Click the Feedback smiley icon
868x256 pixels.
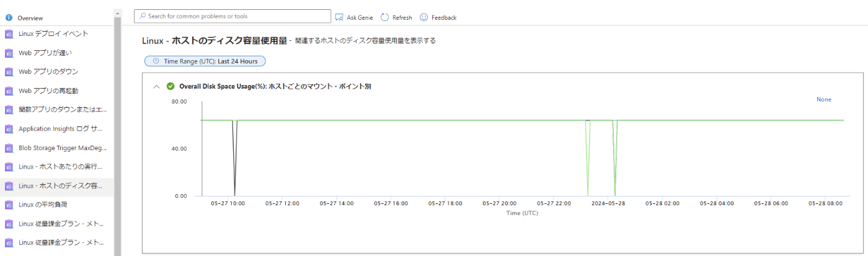424,17
